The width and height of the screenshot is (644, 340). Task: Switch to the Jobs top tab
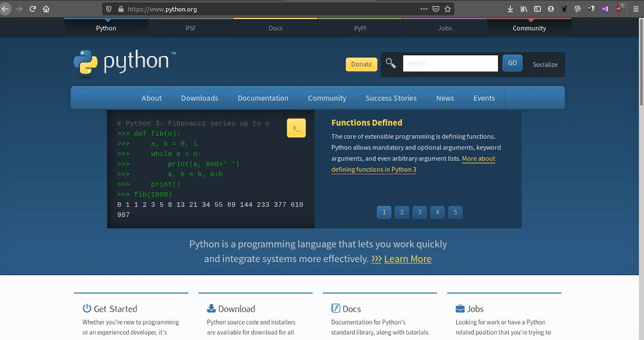point(445,28)
